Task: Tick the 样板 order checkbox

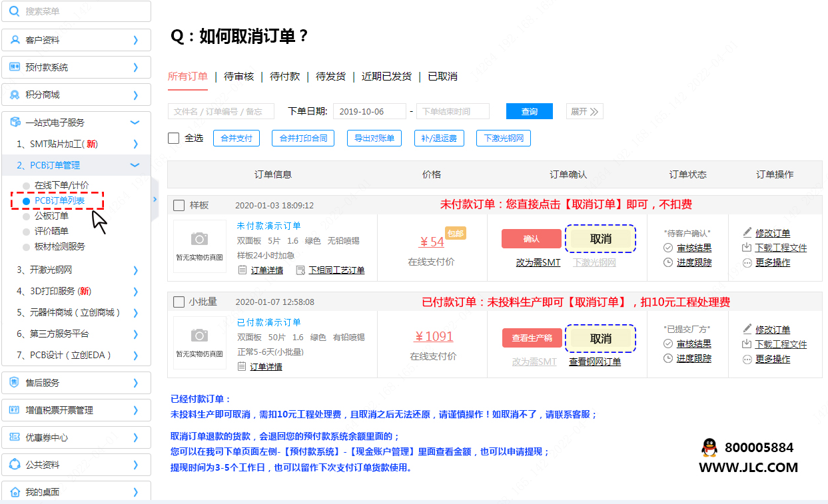Action: tap(179, 205)
